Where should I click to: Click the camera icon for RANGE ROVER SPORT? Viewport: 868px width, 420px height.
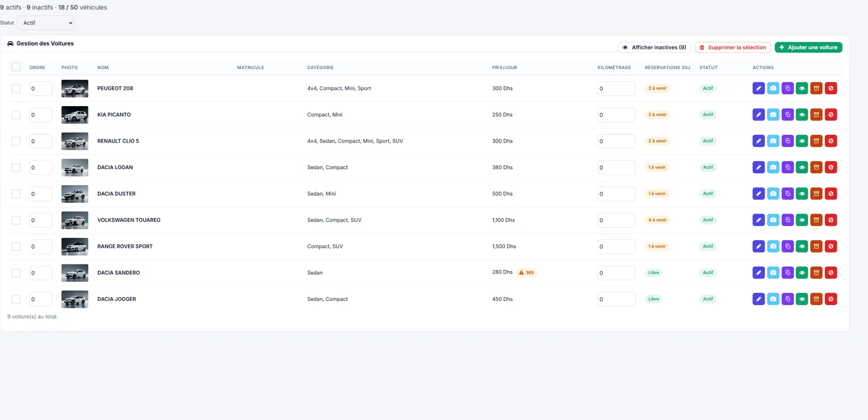[773, 247]
